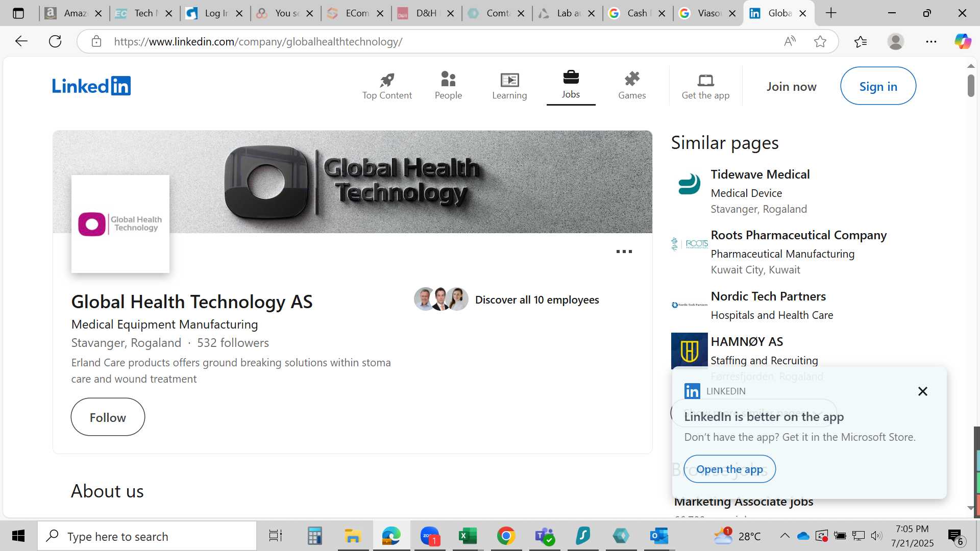The height and width of the screenshot is (551, 980).
Task: Open HAMNØY AS similar page
Action: click(x=747, y=342)
